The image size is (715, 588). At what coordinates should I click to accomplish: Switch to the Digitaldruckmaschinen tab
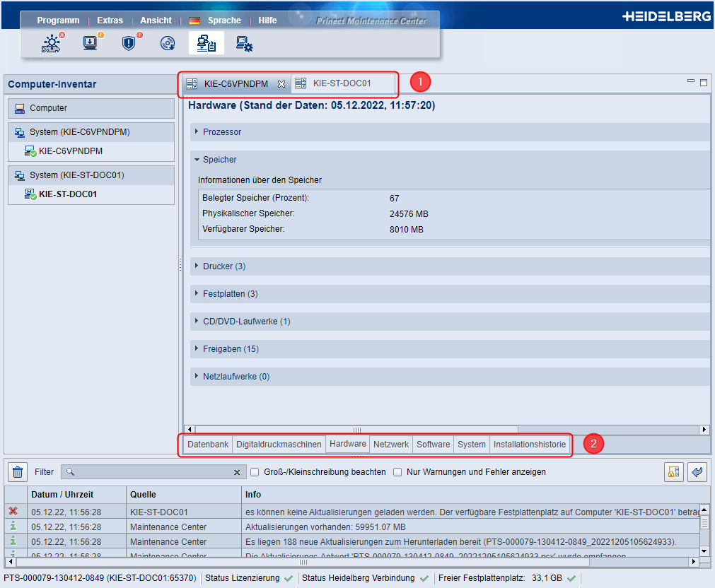pos(279,445)
